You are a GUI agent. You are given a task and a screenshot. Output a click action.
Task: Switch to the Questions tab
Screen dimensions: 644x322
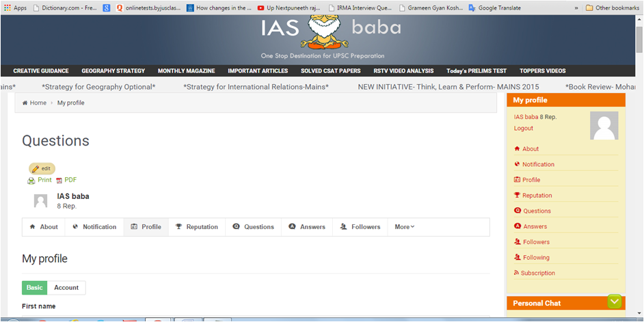[x=254, y=227]
